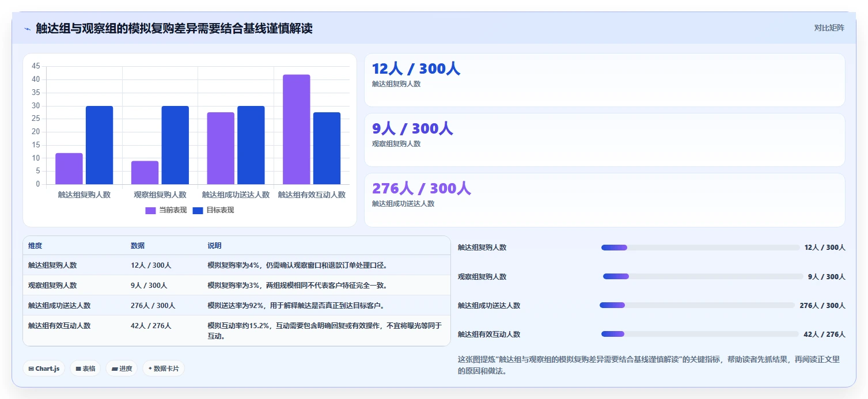The height and width of the screenshot is (399, 868).
Task: Click the Chart.js tag chip
Action: [44, 368]
